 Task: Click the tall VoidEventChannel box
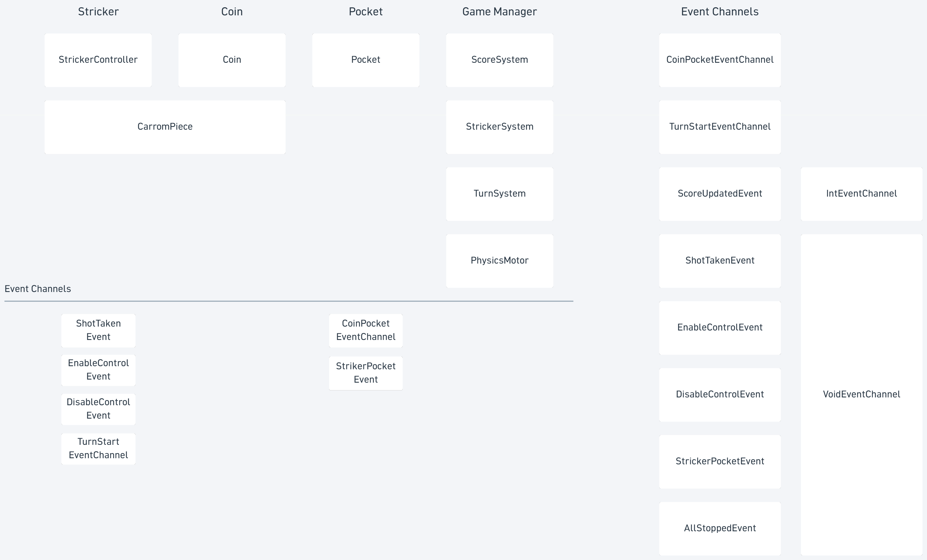[x=861, y=395]
